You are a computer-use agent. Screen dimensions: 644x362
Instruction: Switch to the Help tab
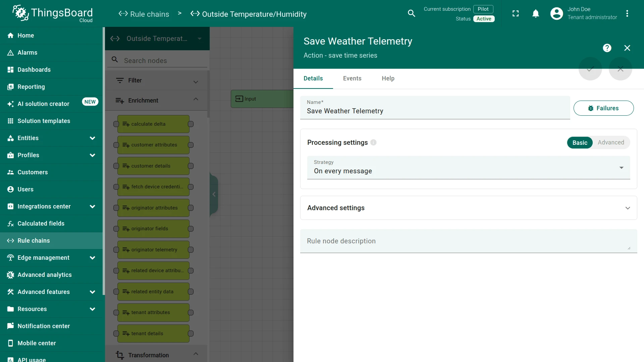click(x=388, y=78)
